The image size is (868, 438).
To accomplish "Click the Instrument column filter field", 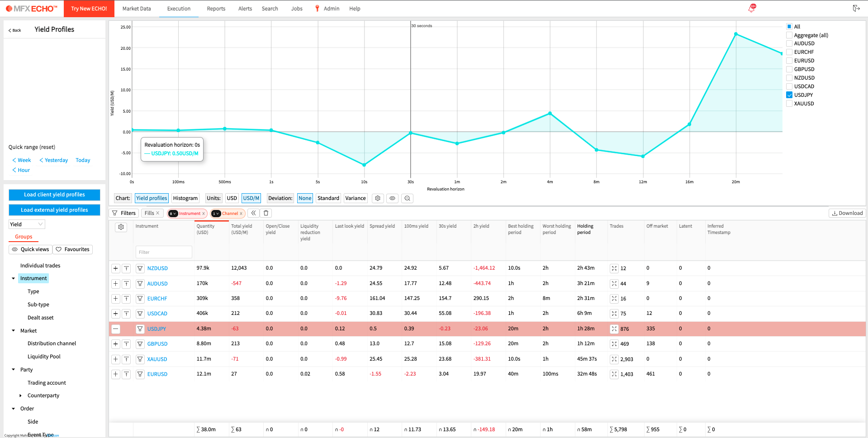I will click(x=164, y=252).
